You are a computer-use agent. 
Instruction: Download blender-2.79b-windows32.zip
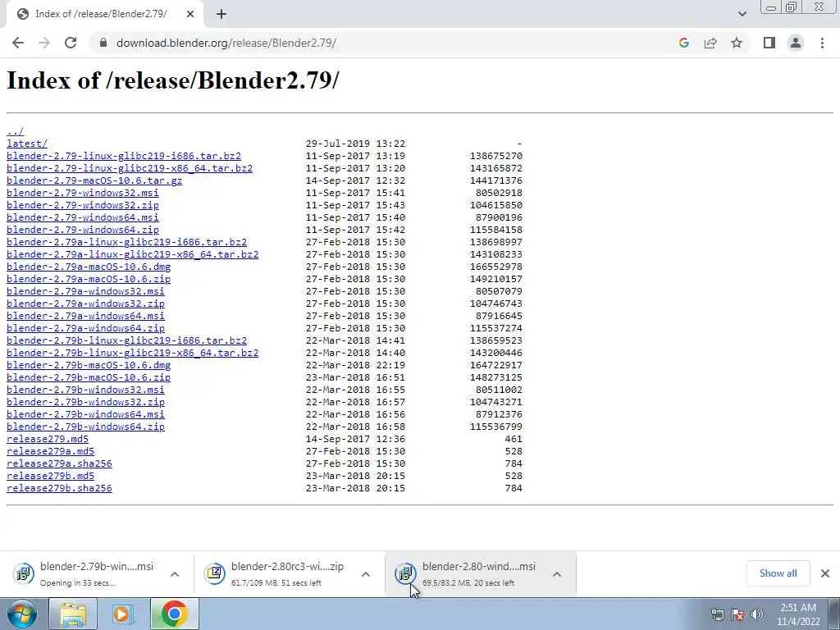[x=85, y=402]
